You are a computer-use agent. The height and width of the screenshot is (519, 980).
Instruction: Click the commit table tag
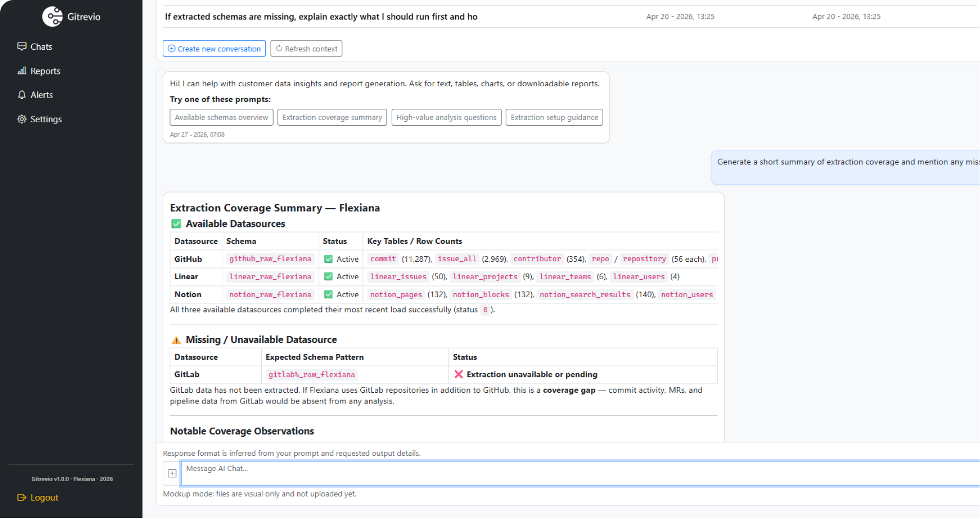tap(383, 259)
